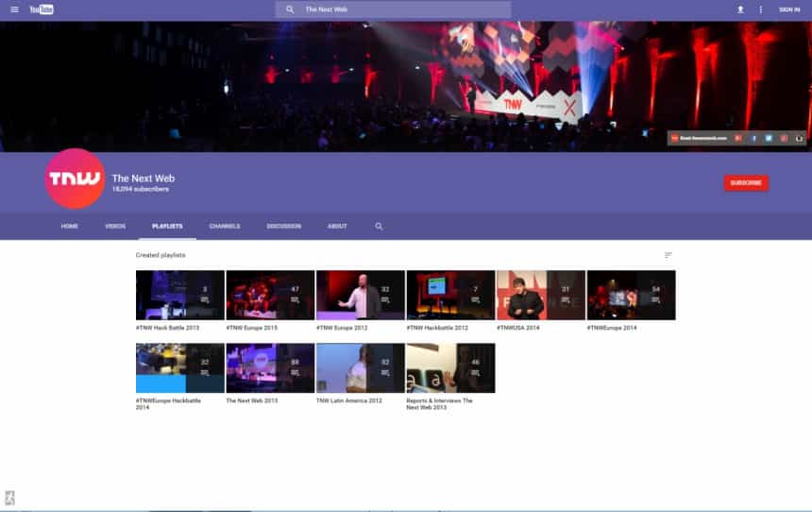Open the About tab
The width and height of the screenshot is (812, 512).
(337, 226)
